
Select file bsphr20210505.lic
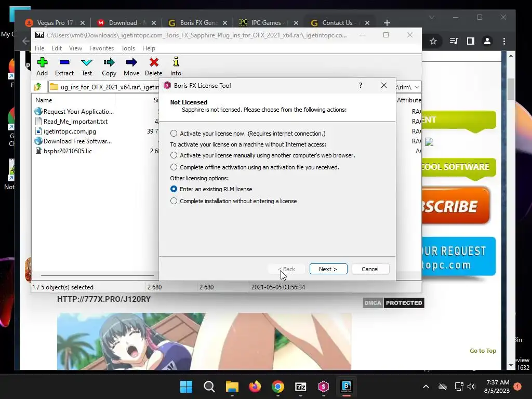point(68,151)
